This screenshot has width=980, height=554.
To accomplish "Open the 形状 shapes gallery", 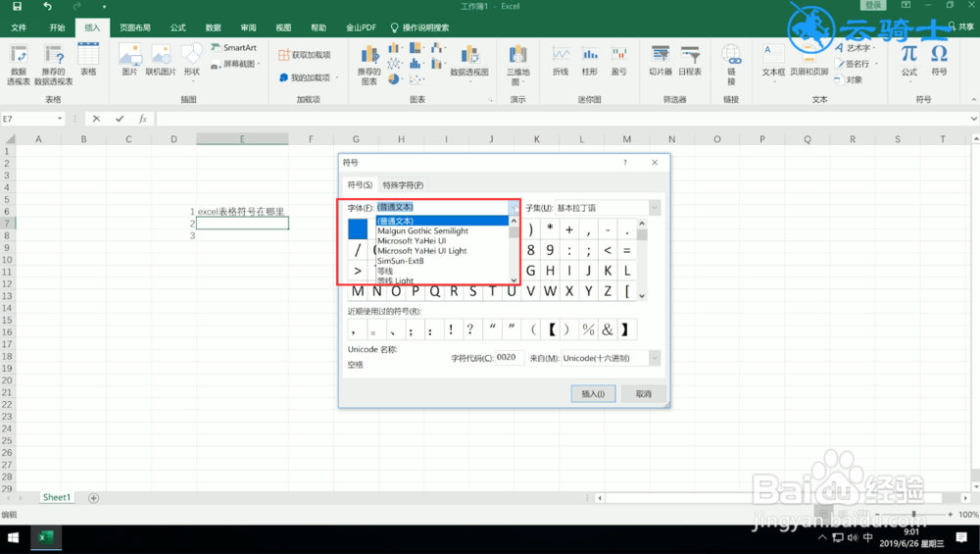I will pos(192,63).
